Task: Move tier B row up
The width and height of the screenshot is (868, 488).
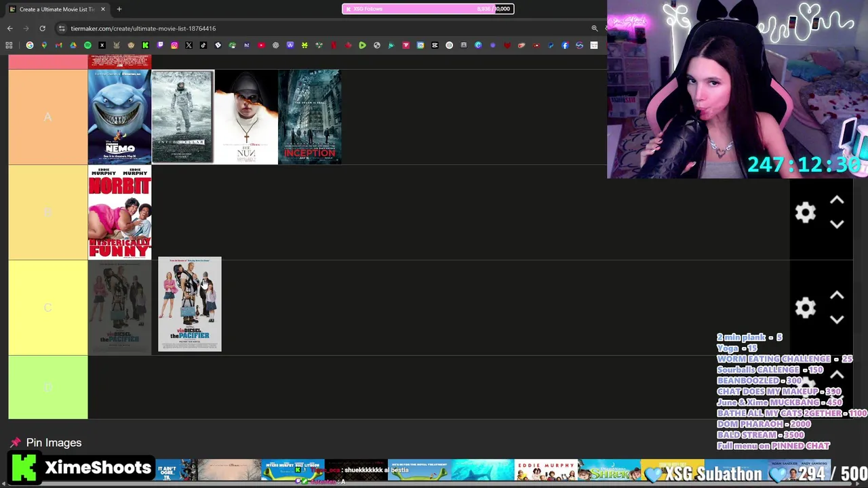Action: click(837, 201)
